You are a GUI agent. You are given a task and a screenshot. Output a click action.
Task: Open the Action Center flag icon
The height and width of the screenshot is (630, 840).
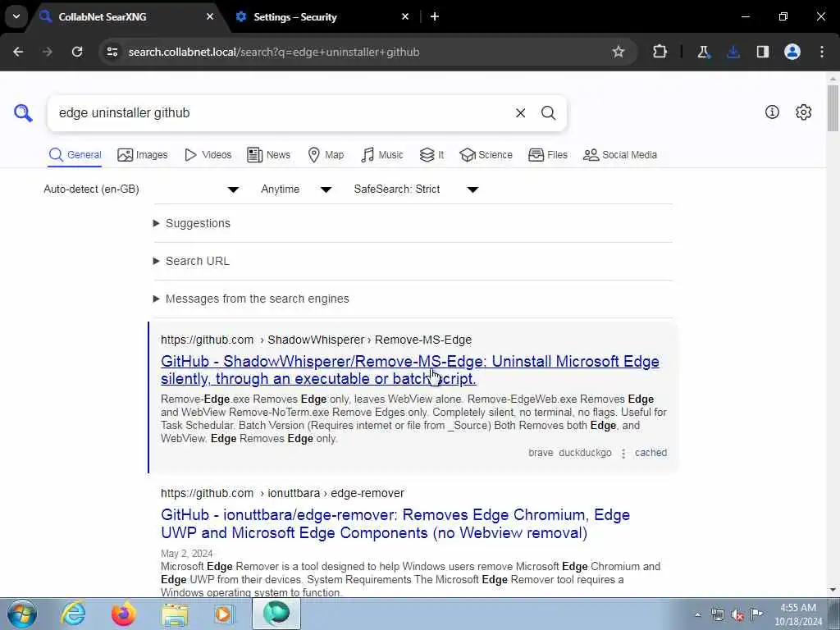tap(757, 614)
